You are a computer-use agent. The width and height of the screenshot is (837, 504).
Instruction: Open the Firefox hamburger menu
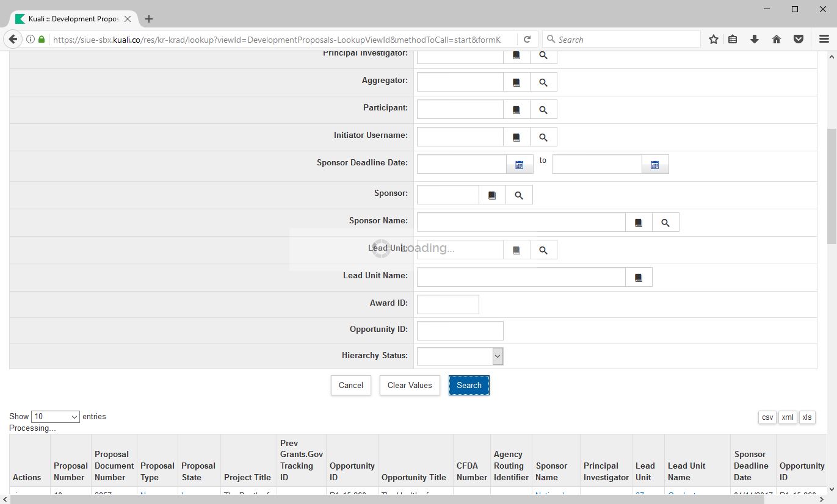(x=824, y=39)
